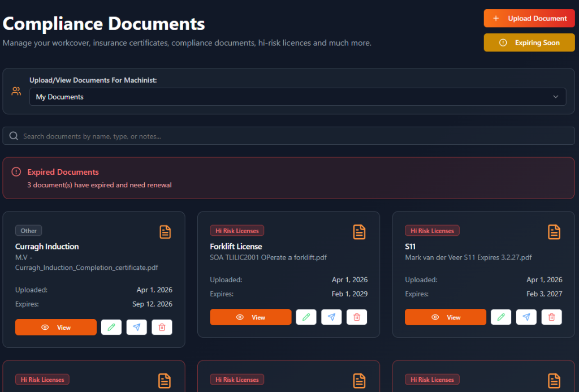579x392 pixels.
Task: Open the Expiring Soon filter
Action: pos(529,42)
